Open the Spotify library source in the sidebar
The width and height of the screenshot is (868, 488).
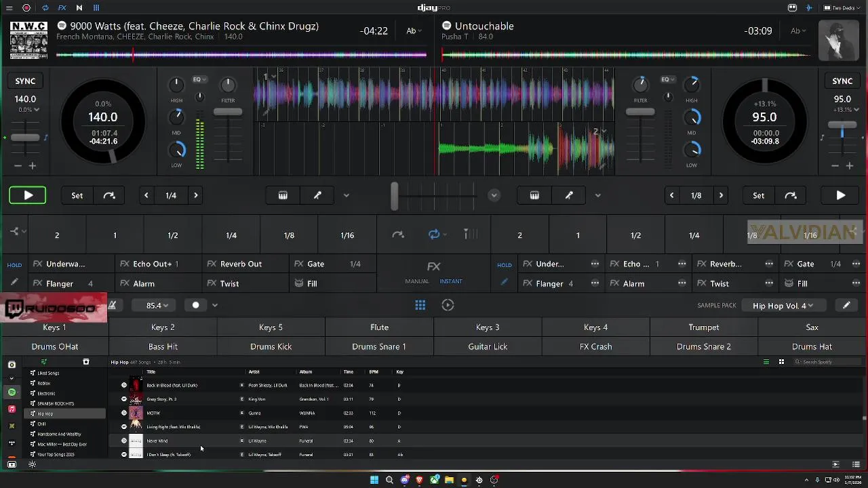[12, 392]
